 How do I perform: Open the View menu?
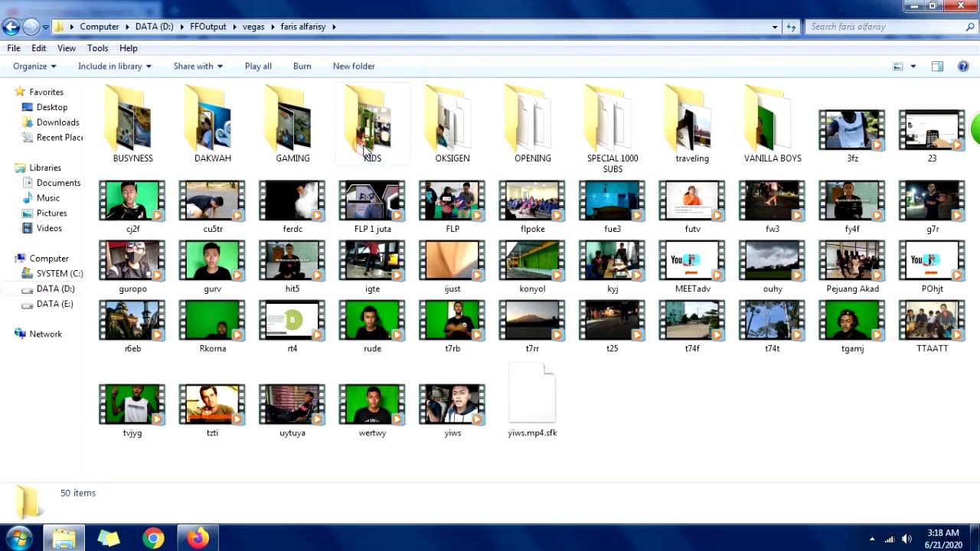67,48
